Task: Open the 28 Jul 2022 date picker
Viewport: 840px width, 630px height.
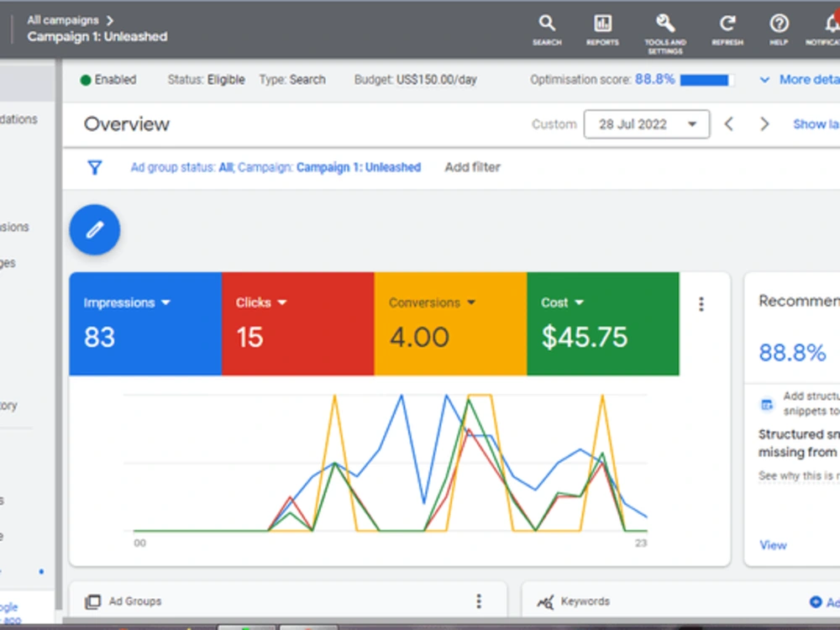Action: [x=647, y=124]
